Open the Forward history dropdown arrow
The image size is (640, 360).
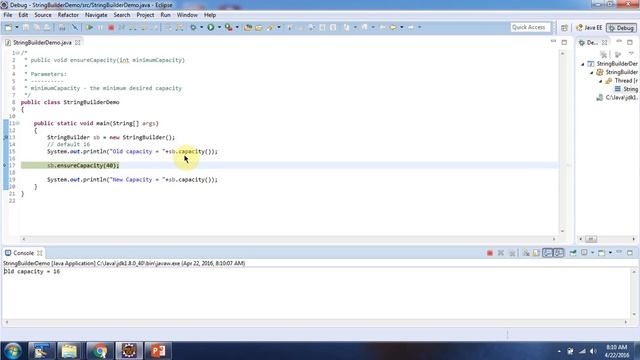click(402, 27)
